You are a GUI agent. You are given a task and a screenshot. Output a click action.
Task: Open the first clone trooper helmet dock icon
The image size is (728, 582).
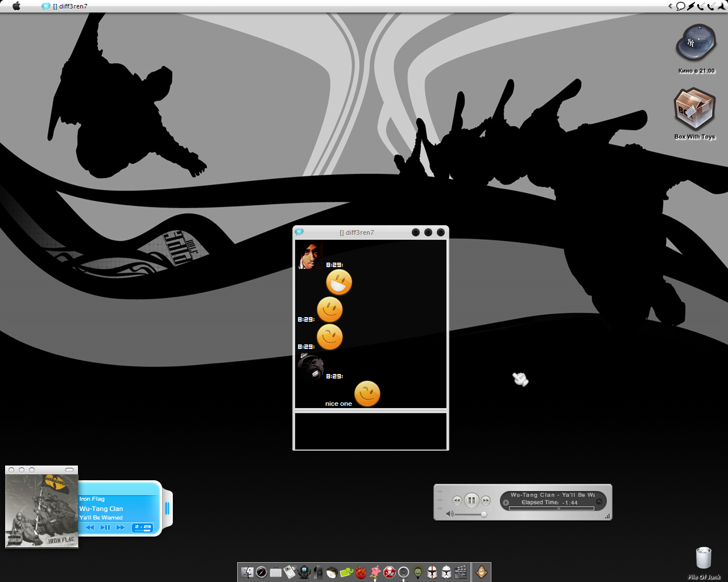tap(432, 572)
